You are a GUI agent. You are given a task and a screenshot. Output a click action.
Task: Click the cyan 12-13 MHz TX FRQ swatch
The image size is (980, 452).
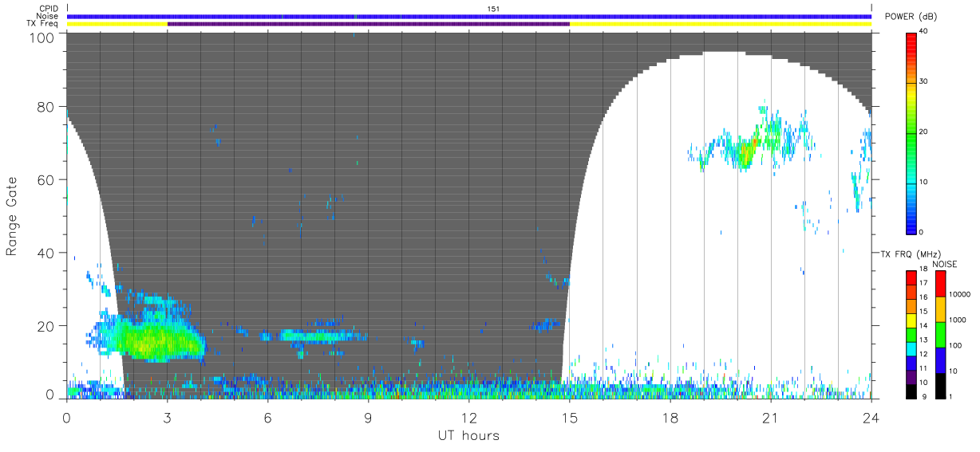click(x=911, y=348)
